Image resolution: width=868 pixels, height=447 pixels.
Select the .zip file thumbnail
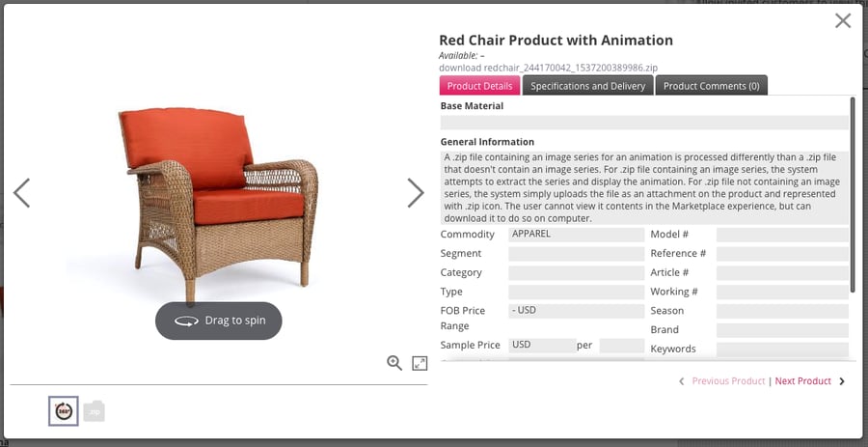coord(94,411)
